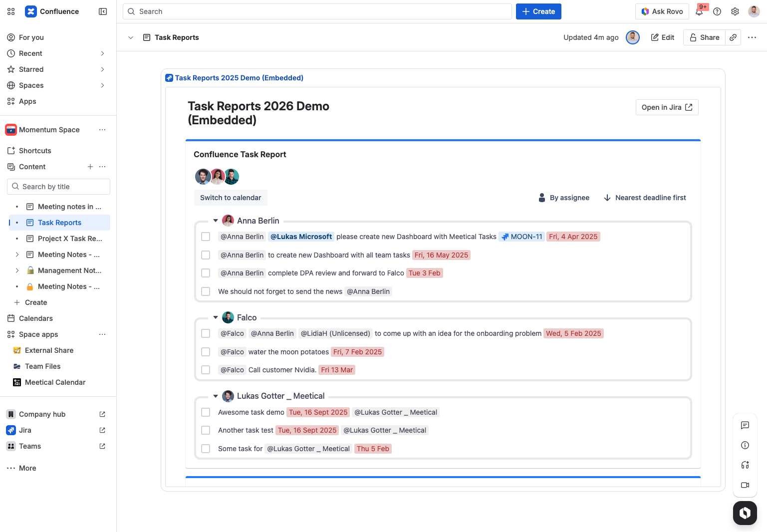The image size is (767, 532).
Task: Change grouping By assignee
Action: click(x=564, y=198)
